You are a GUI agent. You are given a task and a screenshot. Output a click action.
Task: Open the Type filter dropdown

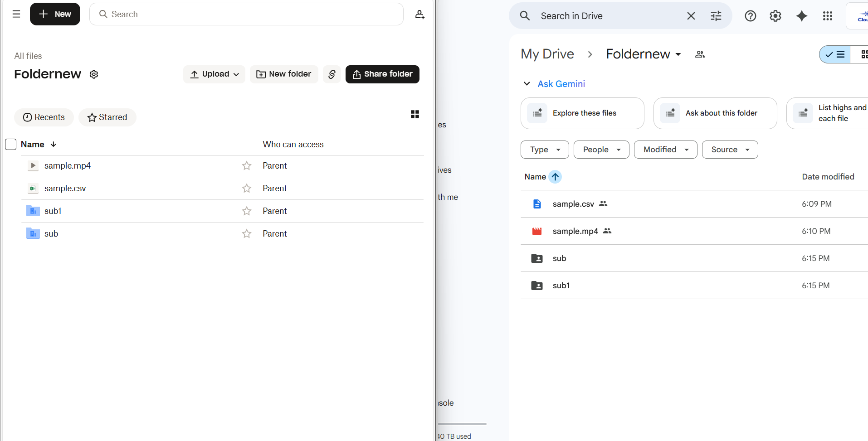[x=544, y=150]
